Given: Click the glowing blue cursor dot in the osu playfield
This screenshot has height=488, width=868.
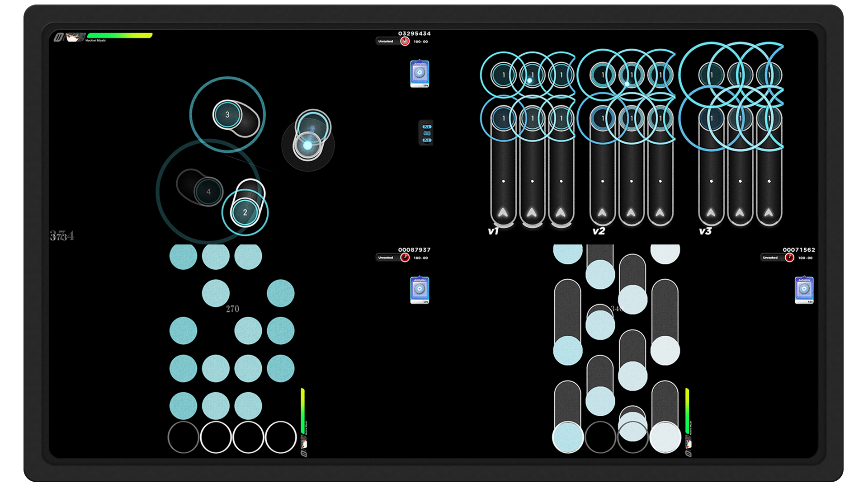Looking at the screenshot, I should pos(307,145).
